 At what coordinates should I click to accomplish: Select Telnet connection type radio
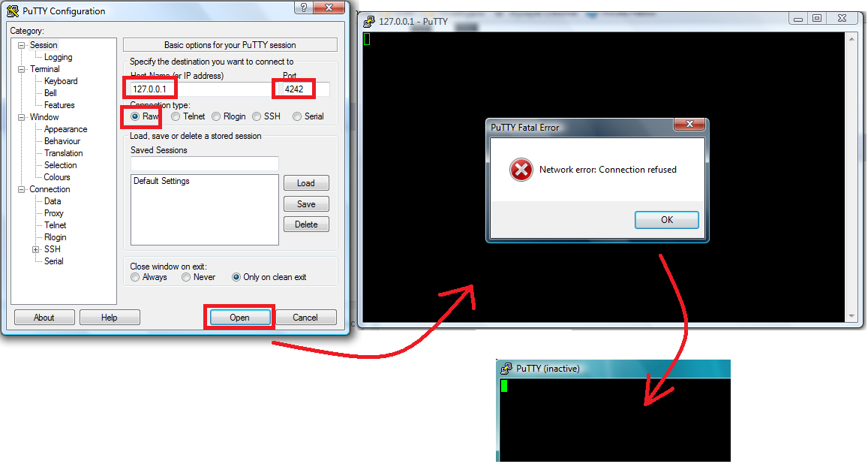pyautogui.click(x=176, y=116)
